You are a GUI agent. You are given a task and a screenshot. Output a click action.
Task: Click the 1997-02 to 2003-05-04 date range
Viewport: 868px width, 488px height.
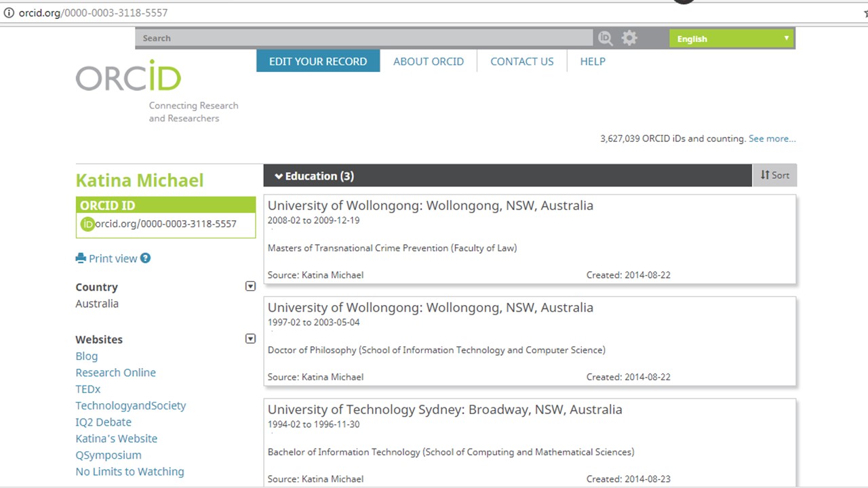tap(313, 322)
